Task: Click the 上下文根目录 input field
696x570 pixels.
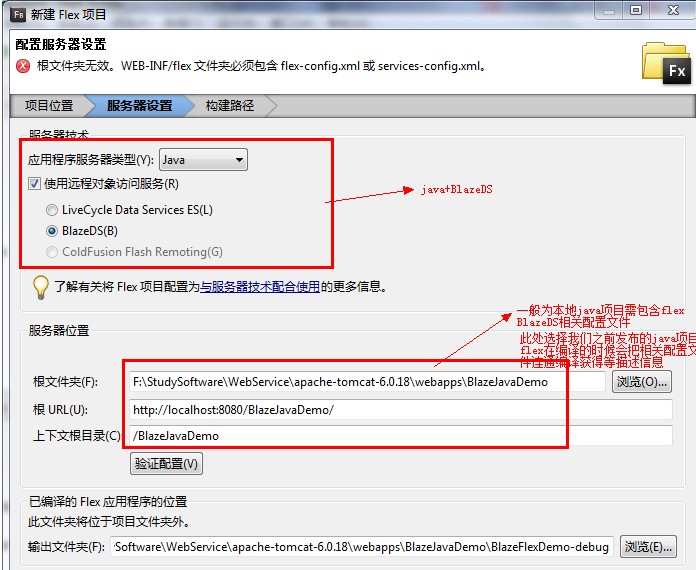Action: (401, 435)
